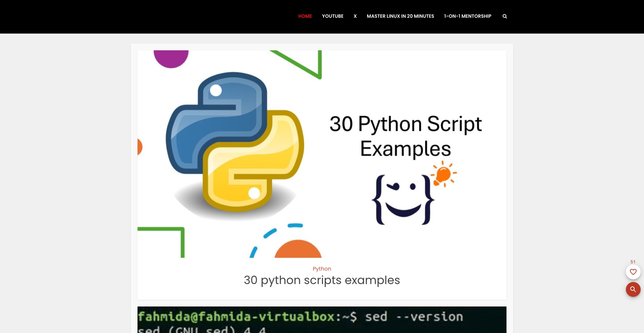Toggle the HOME menu highlight state
644x333 pixels.
305,16
